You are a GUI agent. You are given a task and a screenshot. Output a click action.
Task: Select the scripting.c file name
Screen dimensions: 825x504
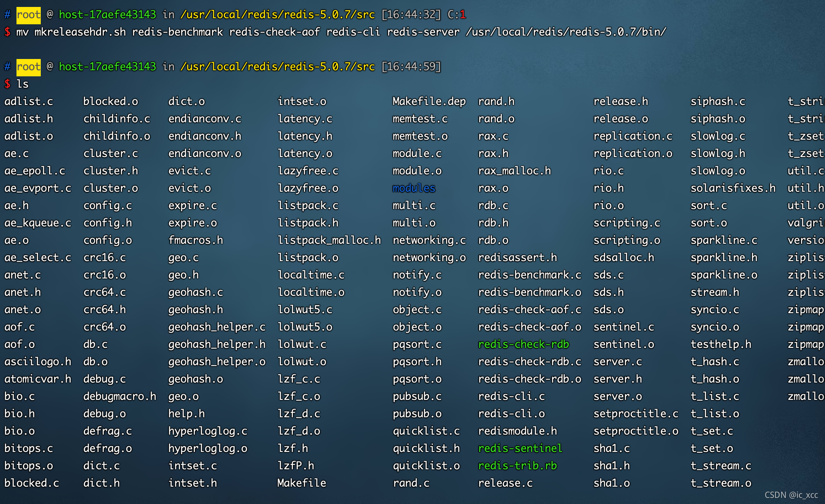pos(627,223)
